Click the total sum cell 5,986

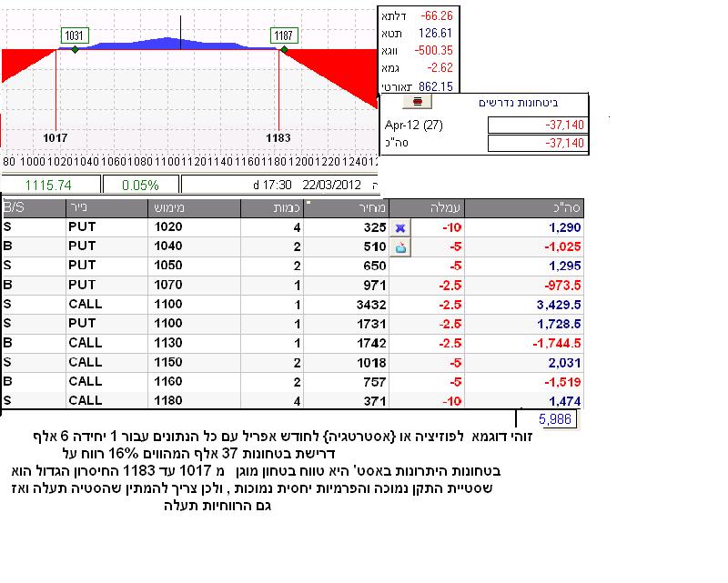tap(547, 419)
